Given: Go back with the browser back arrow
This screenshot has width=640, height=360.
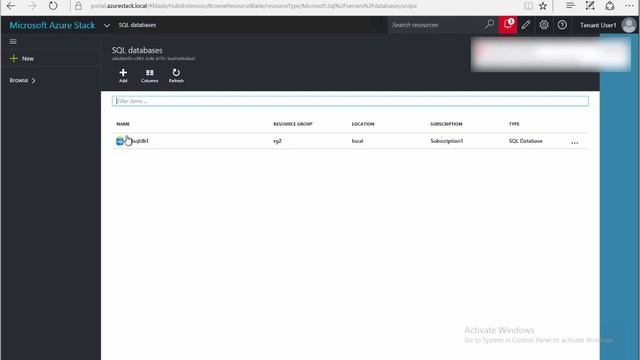Looking at the screenshot, I should (x=11, y=6).
